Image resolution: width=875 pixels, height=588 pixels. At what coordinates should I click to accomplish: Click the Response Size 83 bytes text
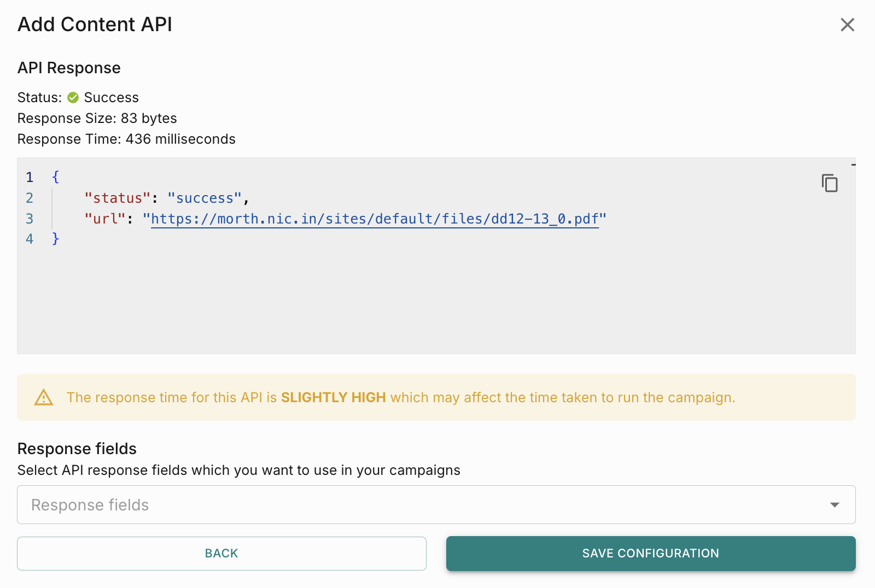[x=97, y=119]
